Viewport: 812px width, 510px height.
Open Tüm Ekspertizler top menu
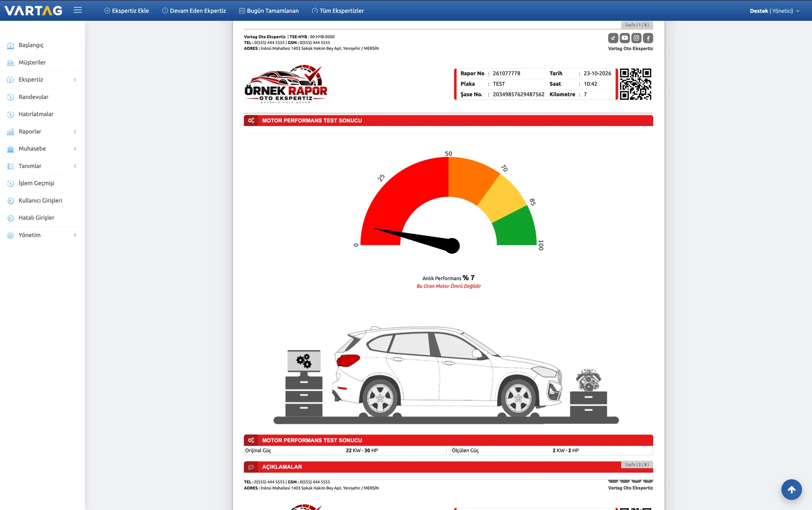[338, 11]
